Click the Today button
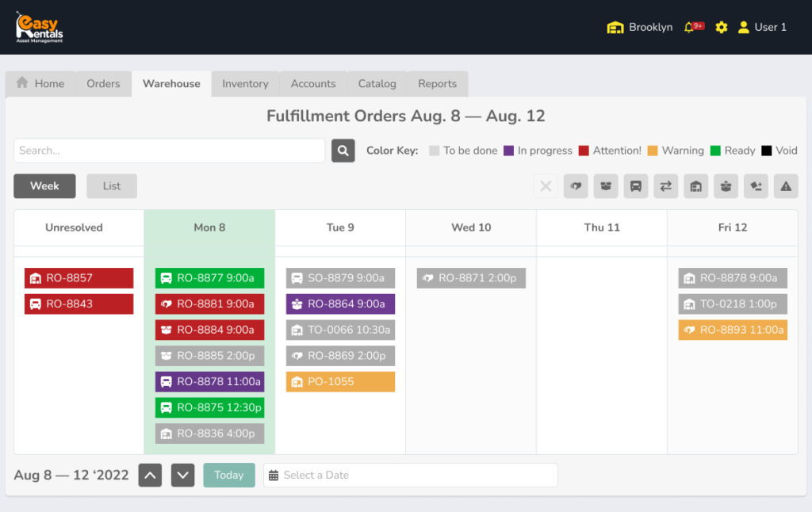The image size is (812, 512). 229,476
